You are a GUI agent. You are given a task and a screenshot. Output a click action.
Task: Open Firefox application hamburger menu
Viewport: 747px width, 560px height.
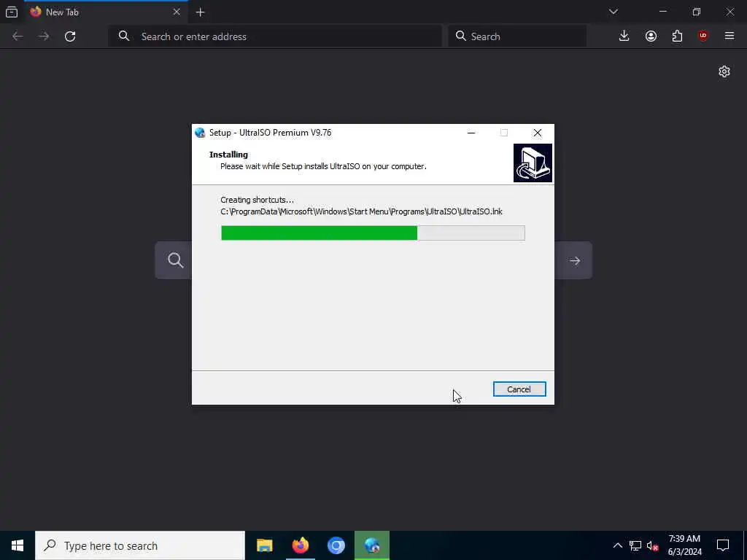pyautogui.click(x=729, y=36)
